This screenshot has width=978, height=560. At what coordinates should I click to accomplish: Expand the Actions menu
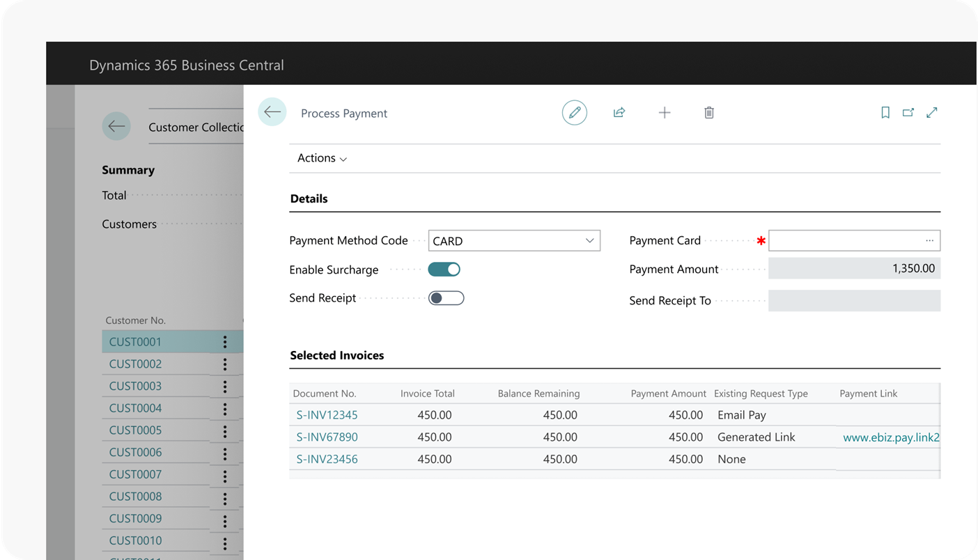tap(322, 158)
